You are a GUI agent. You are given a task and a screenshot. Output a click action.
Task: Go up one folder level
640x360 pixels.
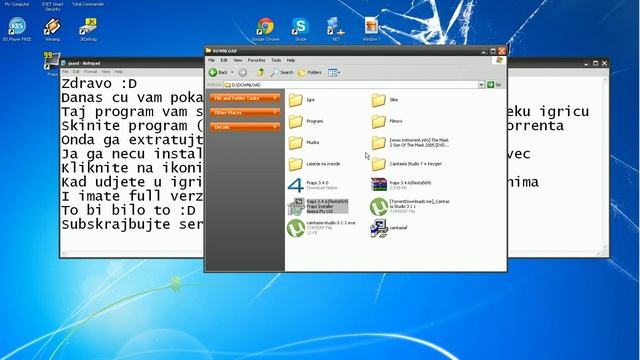(x=260, y=72)
